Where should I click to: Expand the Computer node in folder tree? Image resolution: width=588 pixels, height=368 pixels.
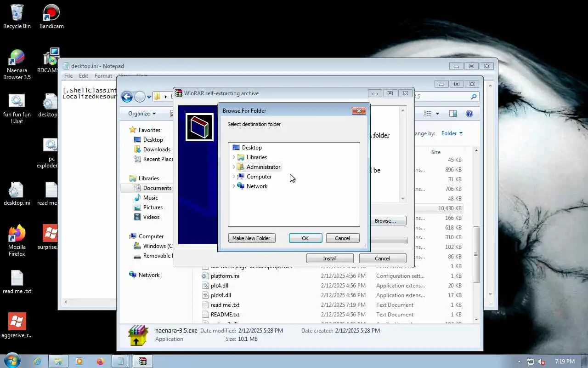(233, 177)
